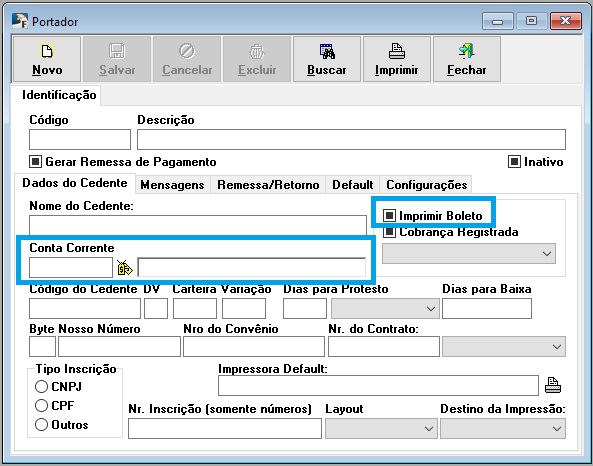The image size is (593, 466).
Task: Expand Destino da Impressão dropdown
Action: pyautogui.click(x=503, y=429)
